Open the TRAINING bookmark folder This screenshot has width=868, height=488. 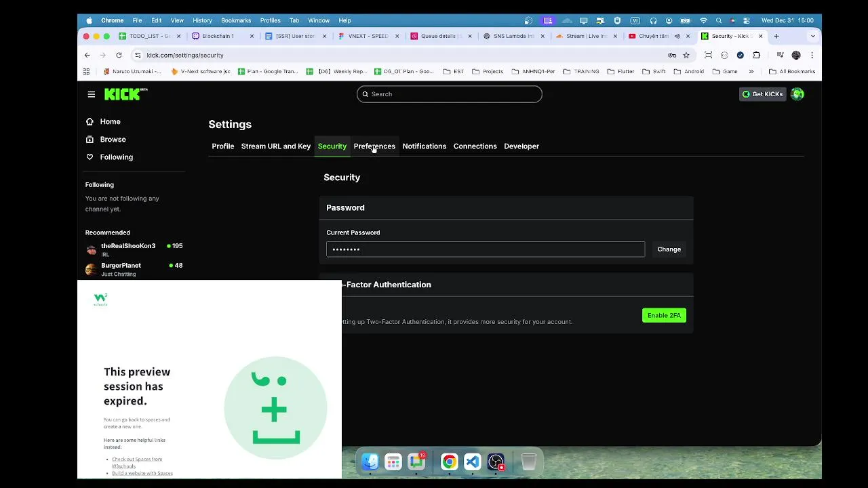(x=581, y=71)
